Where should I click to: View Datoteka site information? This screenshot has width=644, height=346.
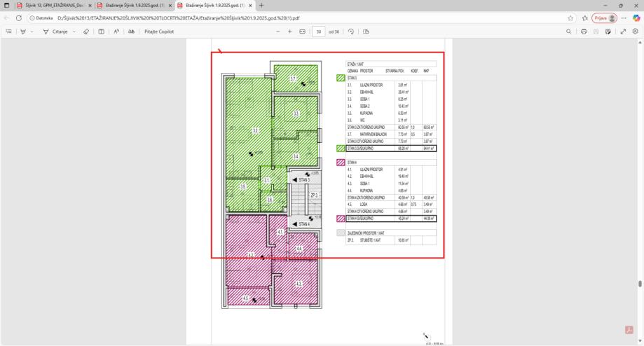pyautogui.click(x=41, y=18)
